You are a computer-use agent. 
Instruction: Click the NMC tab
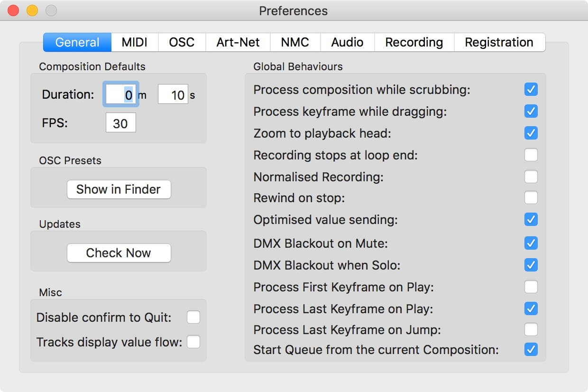point(295,42)
